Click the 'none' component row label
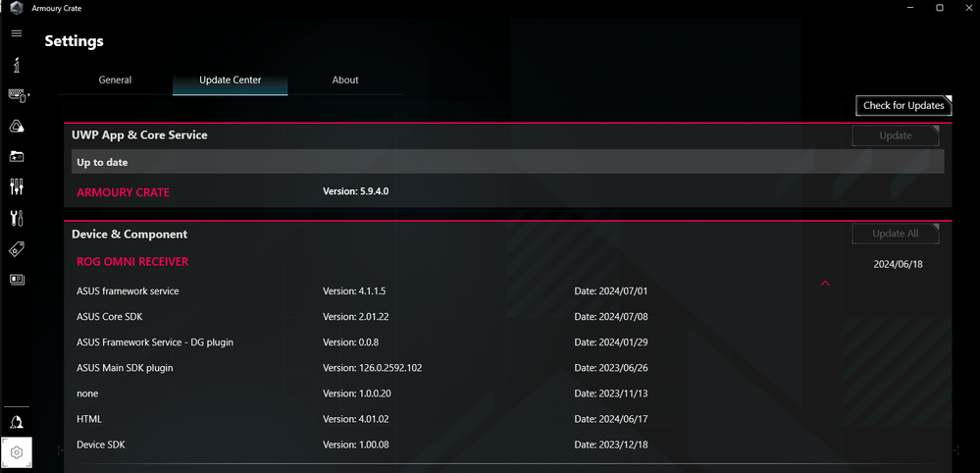Viewport: 980px width, 473px height. click(87, 394)
